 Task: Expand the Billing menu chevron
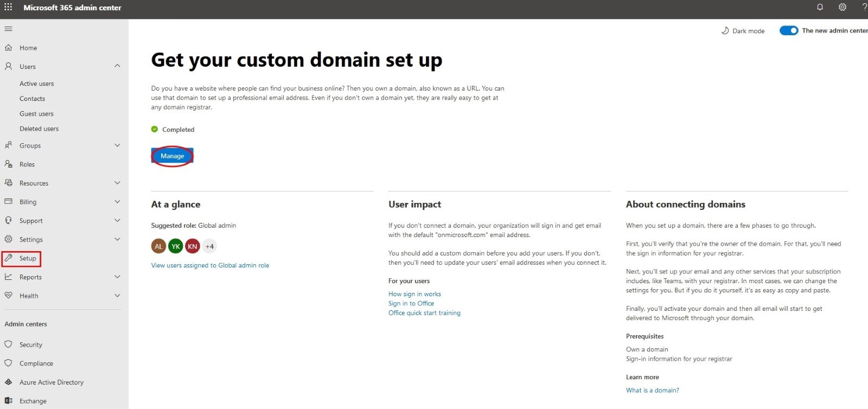click(117, 202)
